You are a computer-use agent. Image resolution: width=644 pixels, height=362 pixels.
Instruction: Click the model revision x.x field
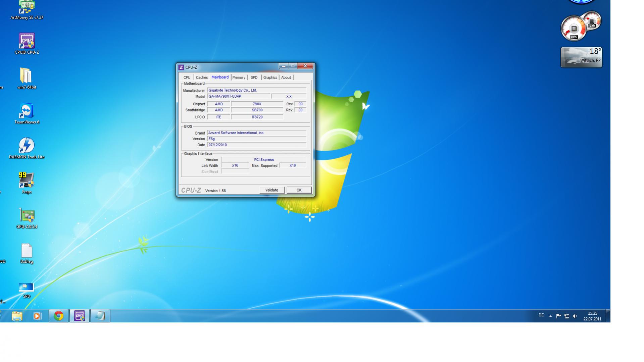click(289, 96)
